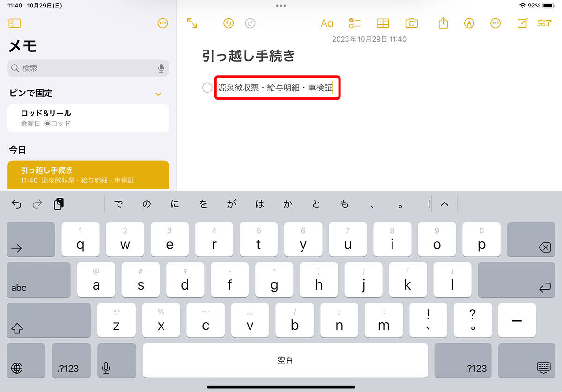Tap the search field in メモ

[88, 68]
